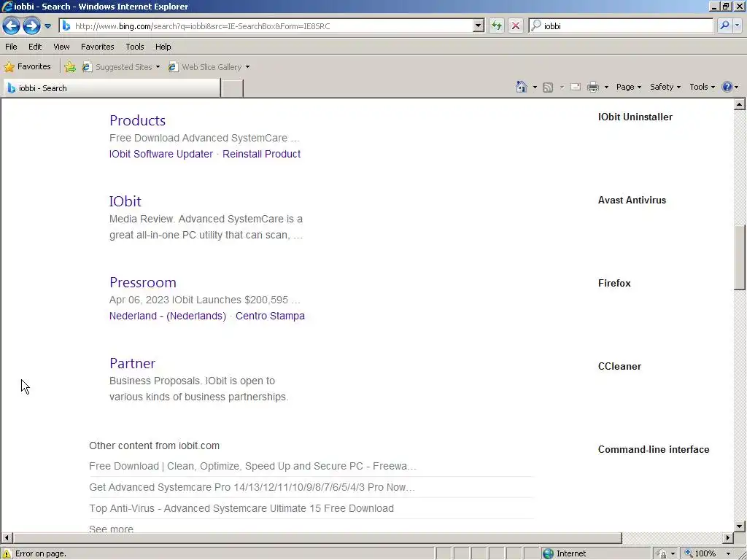Image resolution: width=747 pixels, height=560 pixels.
Task: Click horizontal scrollbar right arrow
Action: [x=727, y=537]
